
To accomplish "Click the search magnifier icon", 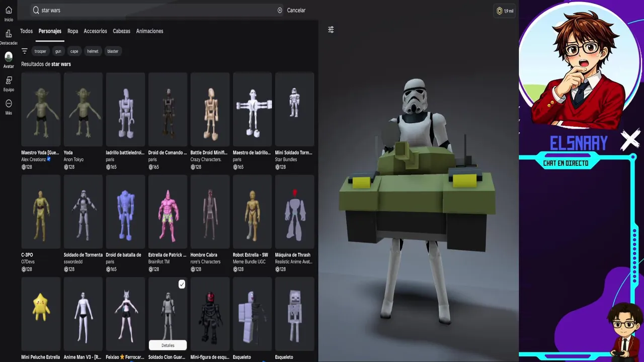I will coord(36,10).
